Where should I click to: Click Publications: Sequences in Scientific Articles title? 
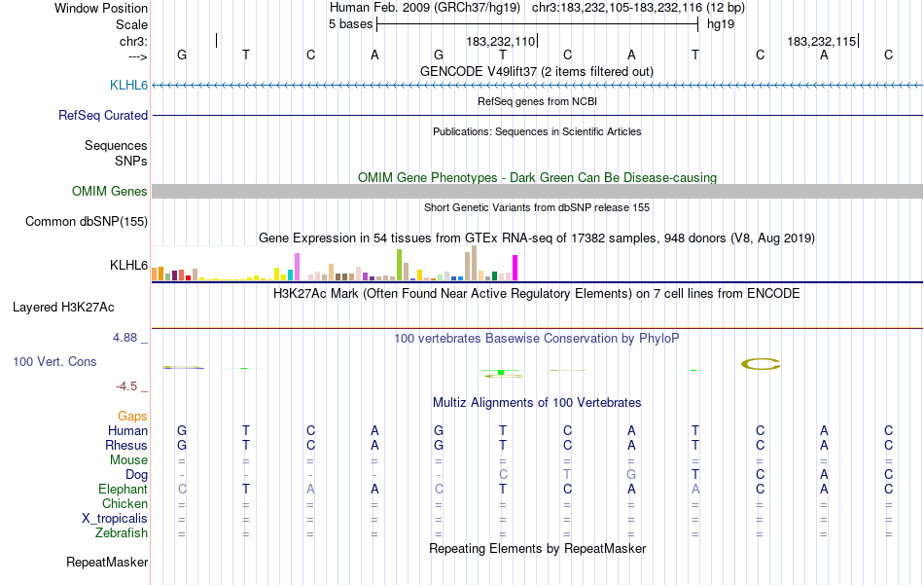click(537, 131)
